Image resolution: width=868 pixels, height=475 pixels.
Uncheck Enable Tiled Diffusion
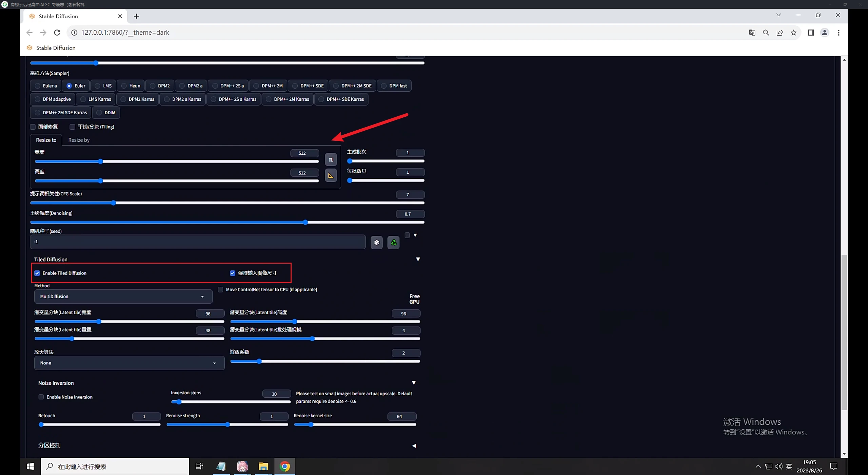(37, 273)
